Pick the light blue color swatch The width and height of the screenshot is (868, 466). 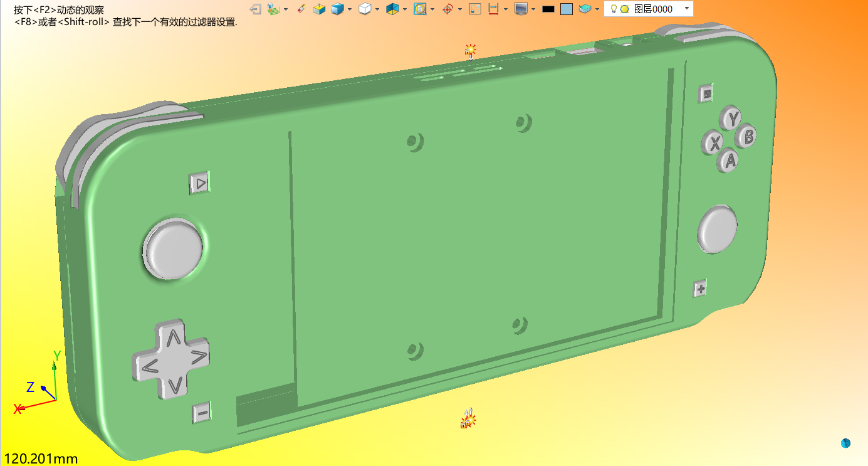tap(567, 9)
